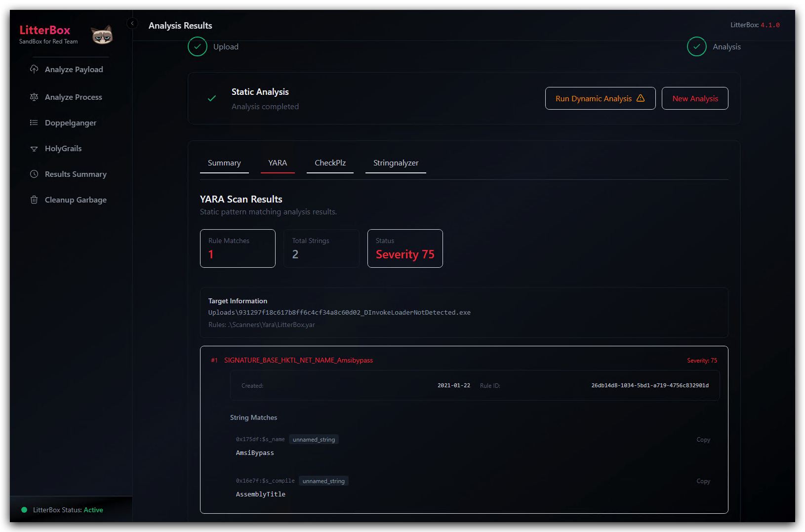The height and width of the screenshot is (532, 805).
Task: Select the YARA tab
Action: tap(278, 163)
